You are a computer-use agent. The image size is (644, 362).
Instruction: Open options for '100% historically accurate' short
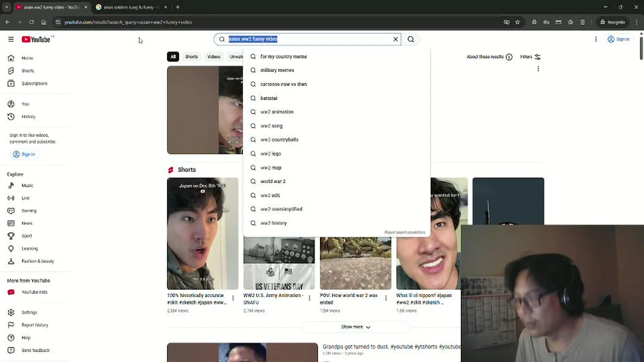tap(233, 298)
